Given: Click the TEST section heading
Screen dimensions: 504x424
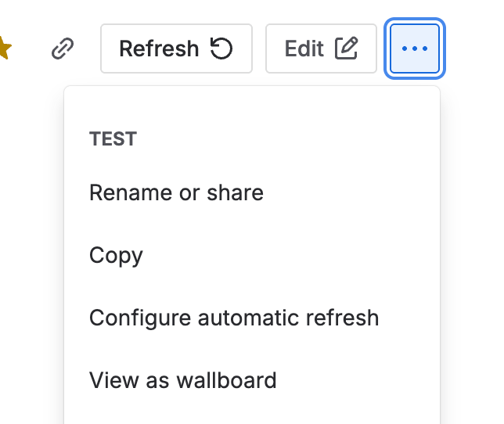Looking at the screenshot, I should point(113,139).
